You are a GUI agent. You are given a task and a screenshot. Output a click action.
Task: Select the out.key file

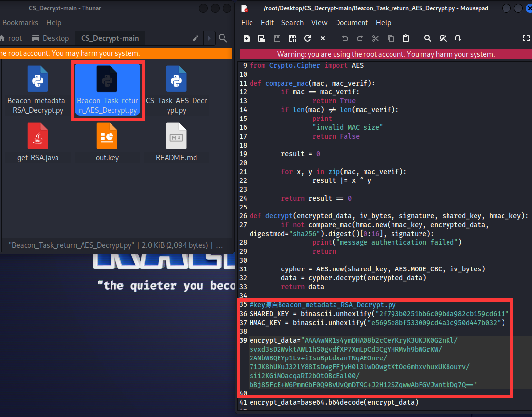pyautogui.click(x=107, y=142)
